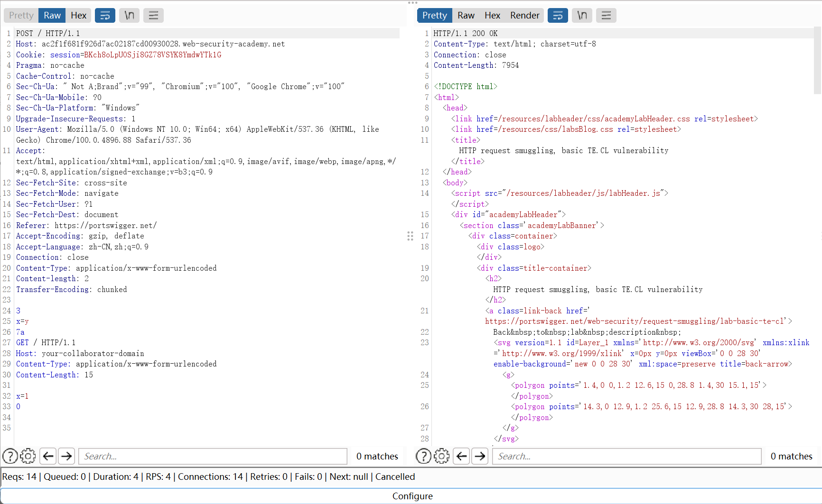This screenshot has height=504, width=822.
Task: Click the labHeader.js script tag line
Action: click(560, 193)
